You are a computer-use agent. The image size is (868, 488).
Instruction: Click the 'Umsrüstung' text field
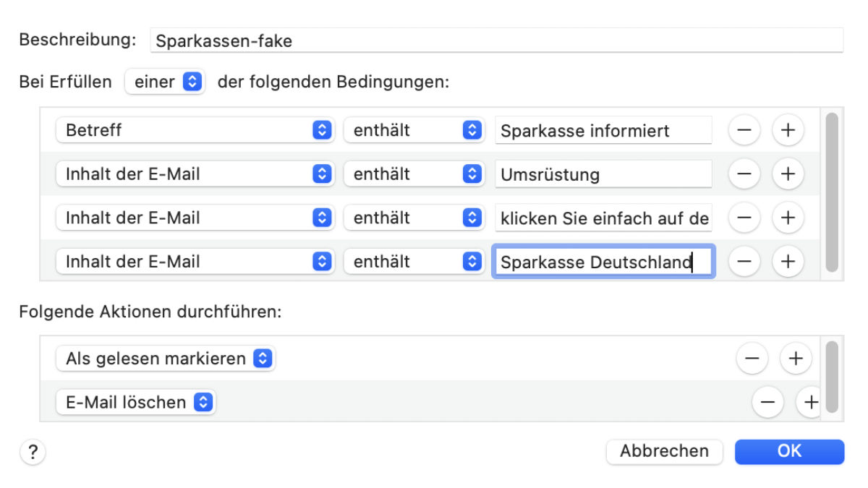[x=603, y=174]
